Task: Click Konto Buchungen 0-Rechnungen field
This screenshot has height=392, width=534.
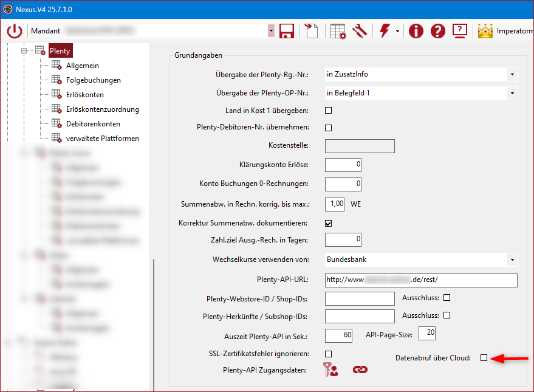Action: [x=343, y=184]
